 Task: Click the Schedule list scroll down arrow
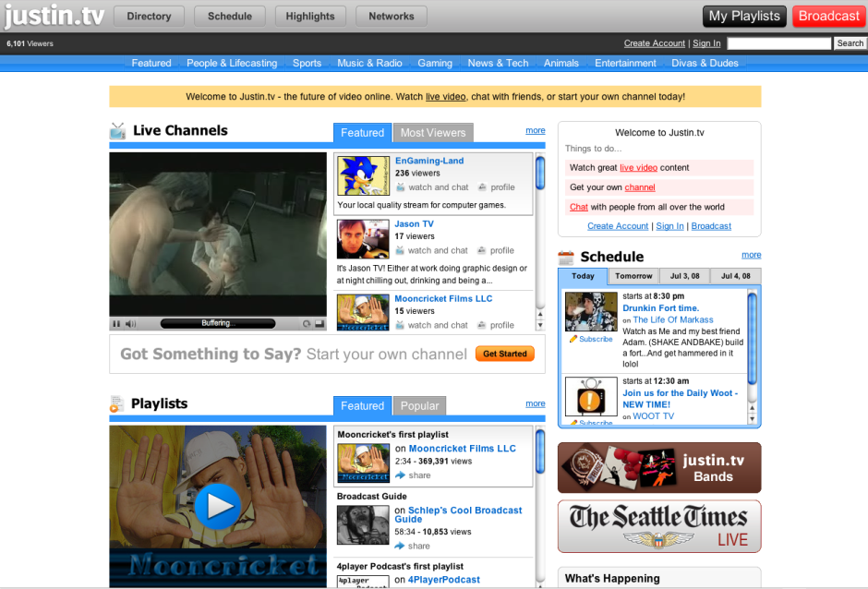(752, 419)
